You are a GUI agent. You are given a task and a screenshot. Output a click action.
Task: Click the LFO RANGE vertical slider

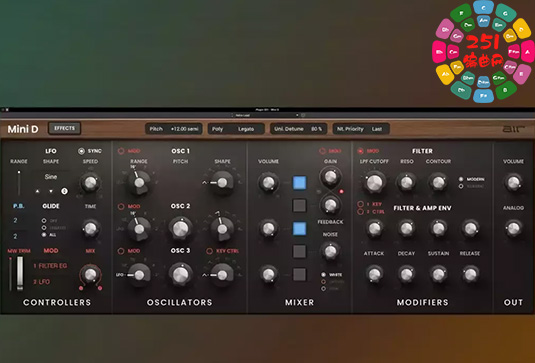(19, 183)
